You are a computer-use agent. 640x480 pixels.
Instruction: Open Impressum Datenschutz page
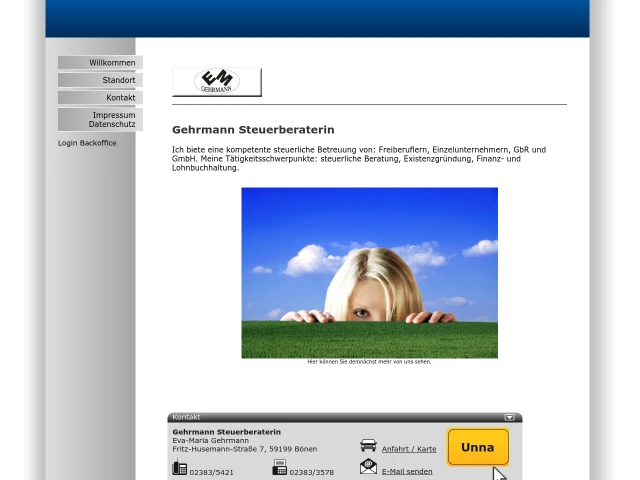coord(100,120)
